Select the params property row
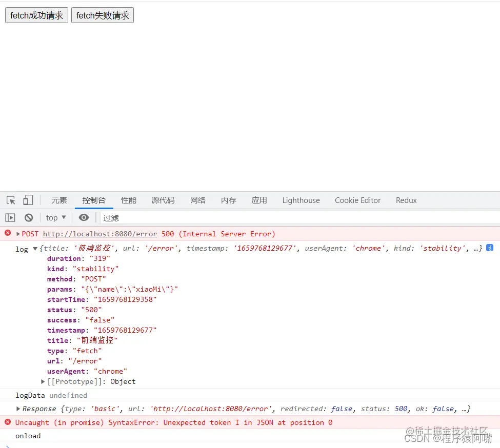 tap(112, 289)
